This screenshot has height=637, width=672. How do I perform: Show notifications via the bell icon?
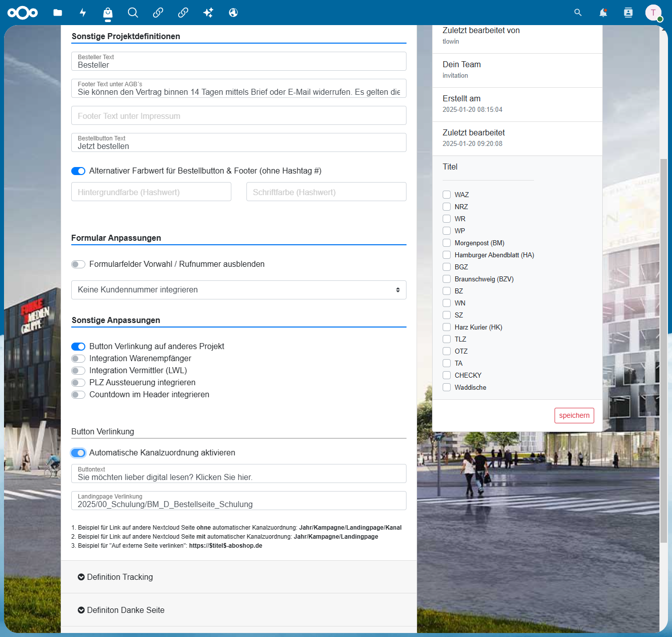[x=603, y=13]
